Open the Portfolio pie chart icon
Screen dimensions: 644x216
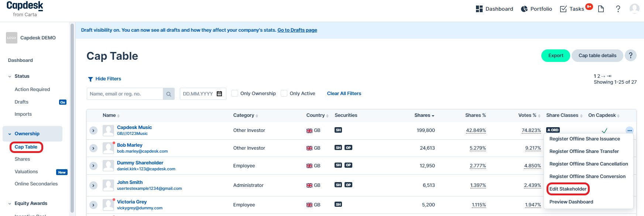tap(524, 9)
